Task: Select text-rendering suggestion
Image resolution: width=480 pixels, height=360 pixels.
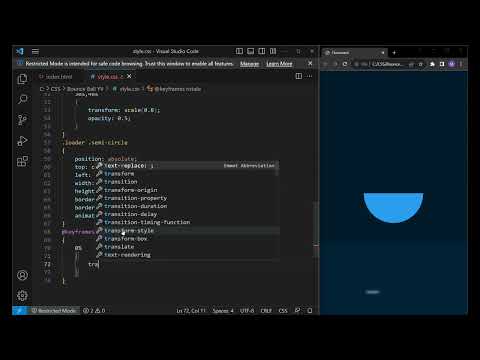Action: tap(187, 255)
